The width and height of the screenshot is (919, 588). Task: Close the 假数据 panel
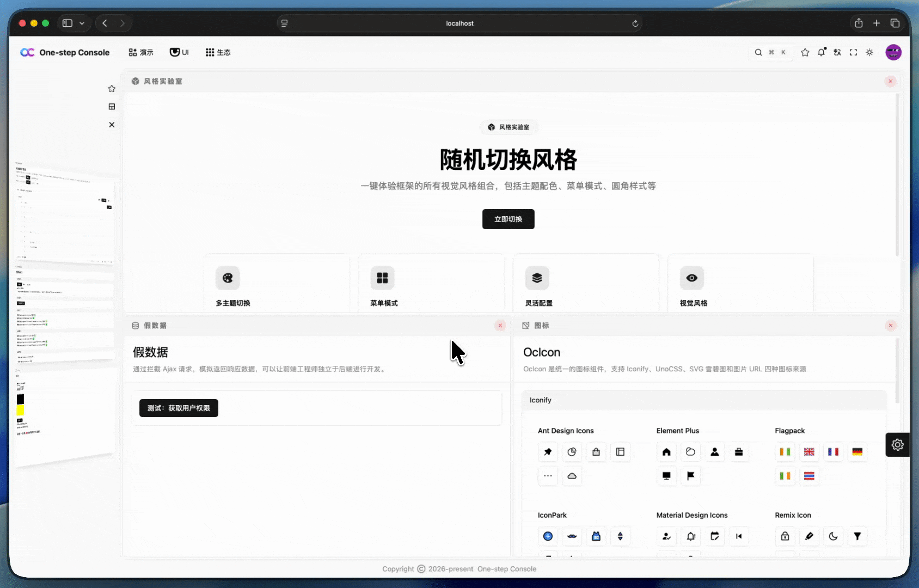coord(500,326)
